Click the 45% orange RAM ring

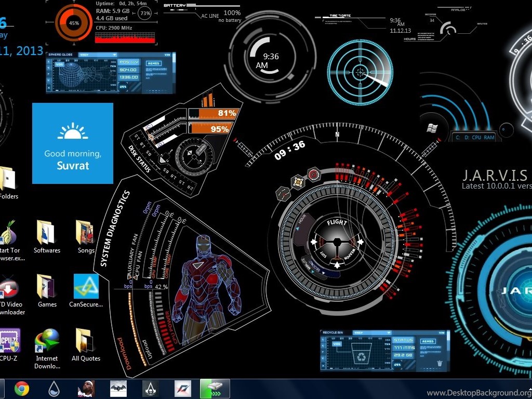(x=74, y=23)
